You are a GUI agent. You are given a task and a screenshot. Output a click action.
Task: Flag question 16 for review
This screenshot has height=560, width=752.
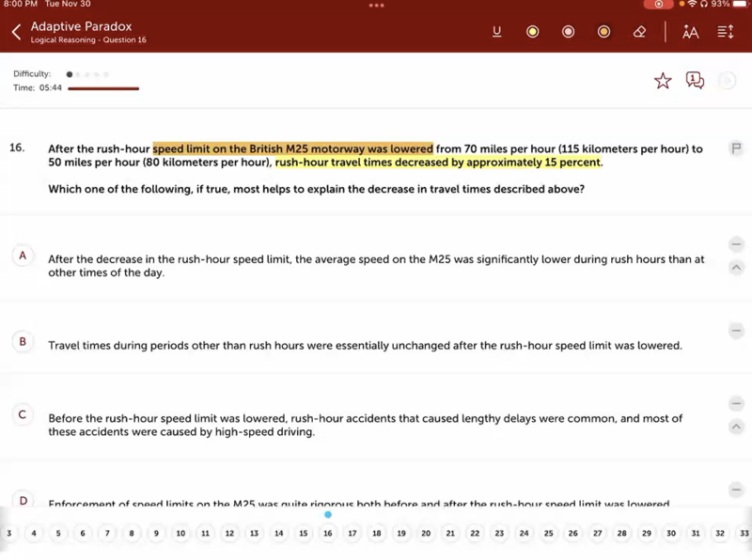point(736,148)
